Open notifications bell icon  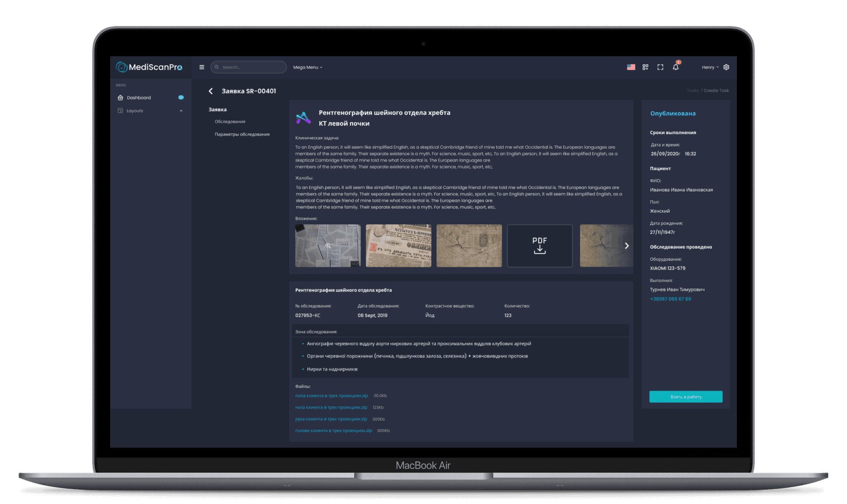[675, 67]
